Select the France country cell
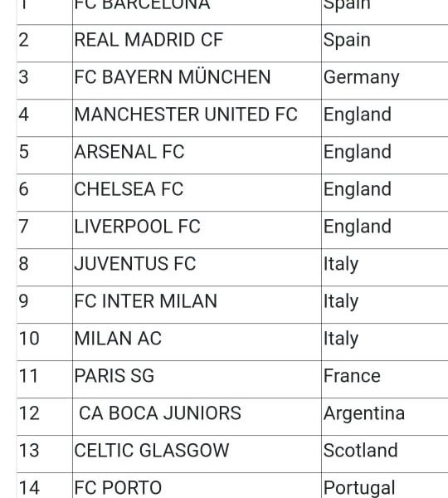Viewport: 448px width, 498px height. point(385,379)
